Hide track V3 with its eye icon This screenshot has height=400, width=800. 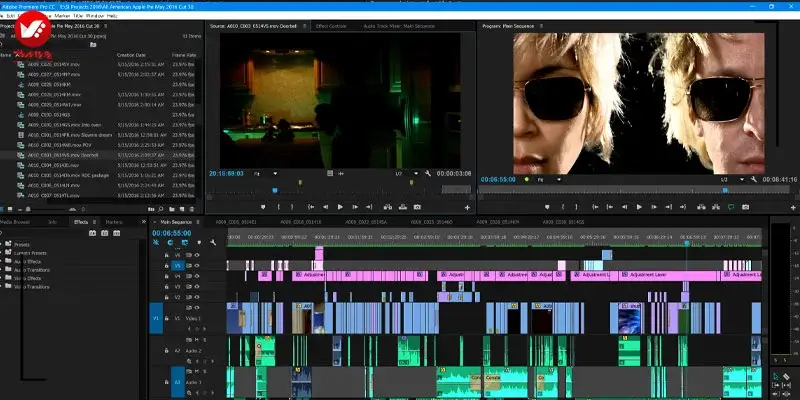tap(197, 287)
